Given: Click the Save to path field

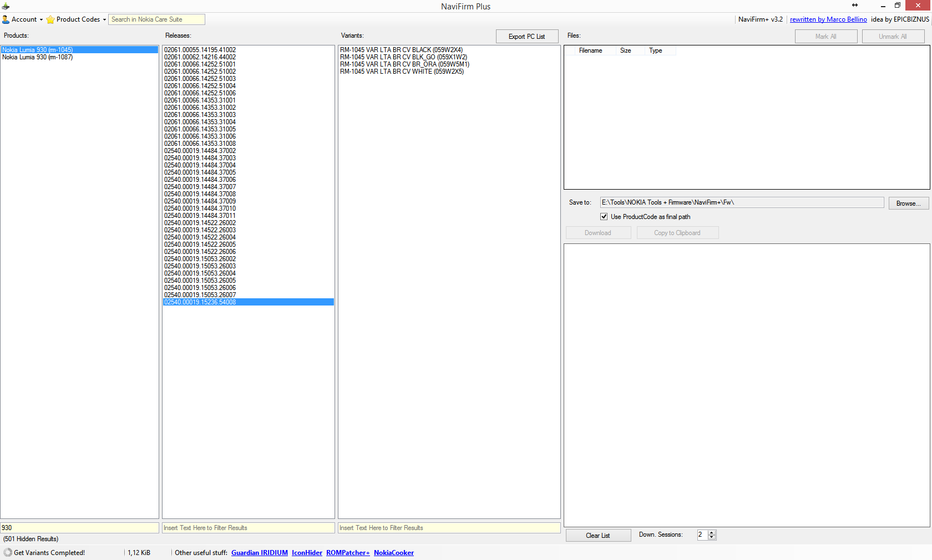Looking at the screenshot, I should point(742,202).
